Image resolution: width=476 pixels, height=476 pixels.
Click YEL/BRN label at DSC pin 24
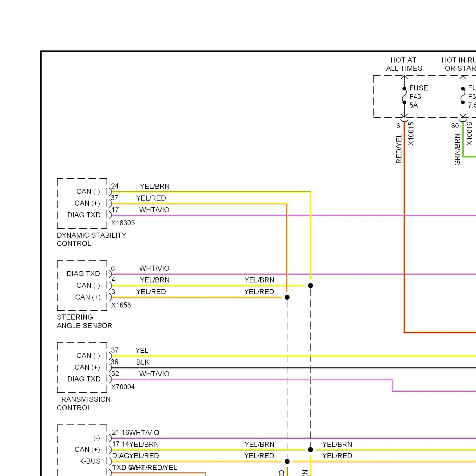[x=155, y=186]
